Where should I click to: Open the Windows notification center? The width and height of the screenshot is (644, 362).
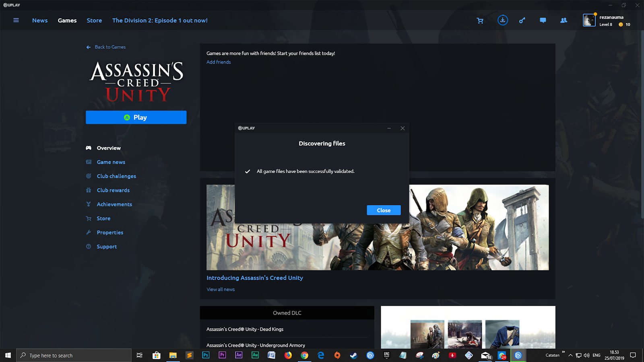(x=633, y=355)
